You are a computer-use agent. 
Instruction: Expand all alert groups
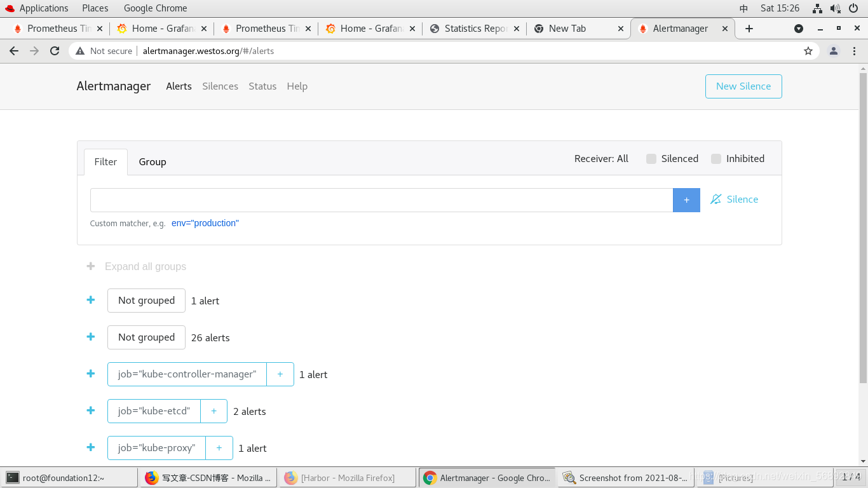136,267
